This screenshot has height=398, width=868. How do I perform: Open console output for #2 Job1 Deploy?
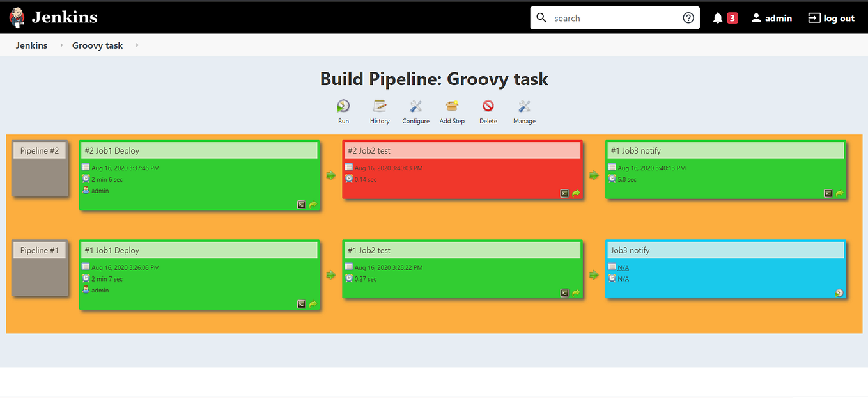tap(301, 204)
